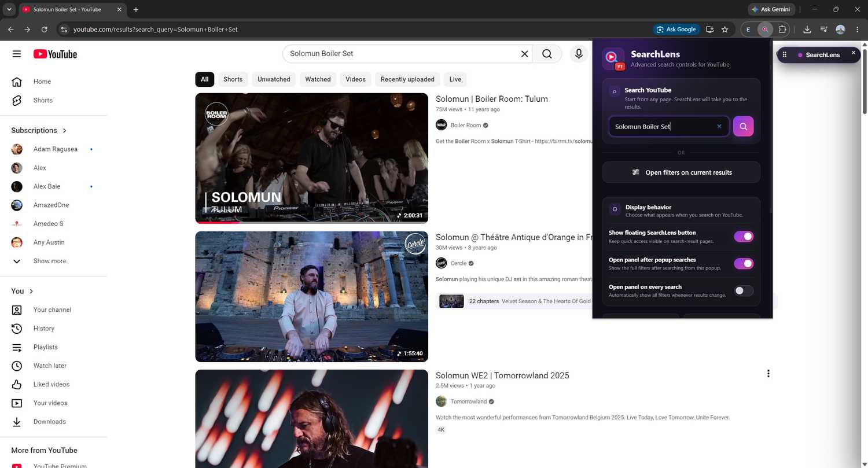Click Open filters on current results

click(681, 172)
